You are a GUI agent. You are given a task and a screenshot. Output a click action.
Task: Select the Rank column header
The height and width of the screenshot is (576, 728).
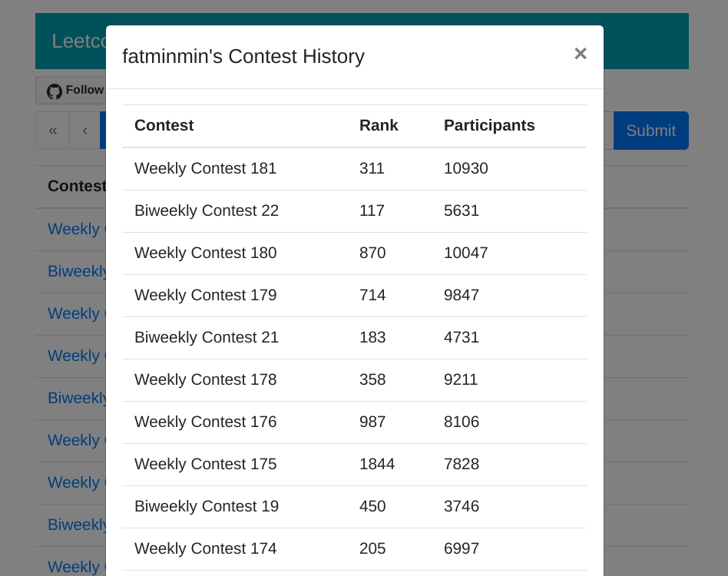379,125
